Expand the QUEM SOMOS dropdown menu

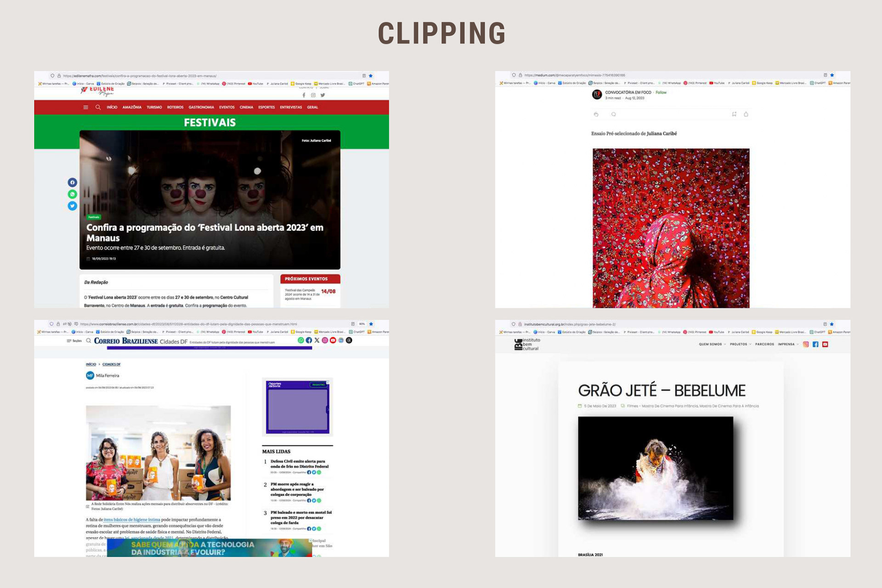712,344
